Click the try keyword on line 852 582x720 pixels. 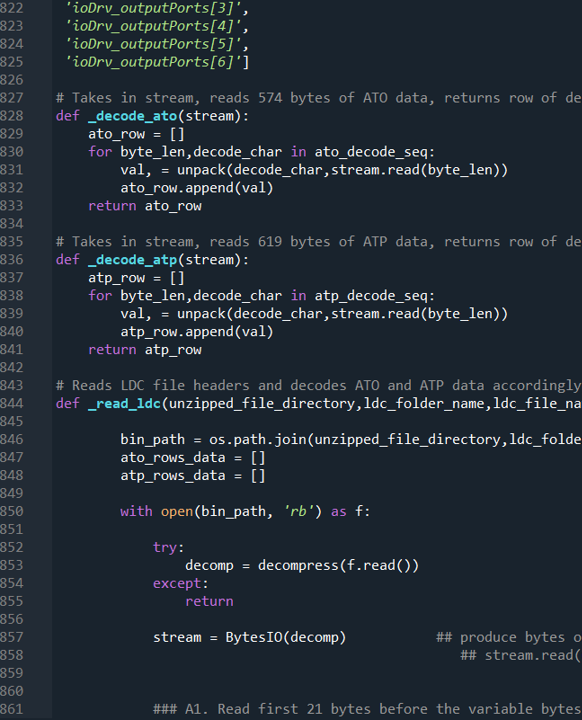165,547
